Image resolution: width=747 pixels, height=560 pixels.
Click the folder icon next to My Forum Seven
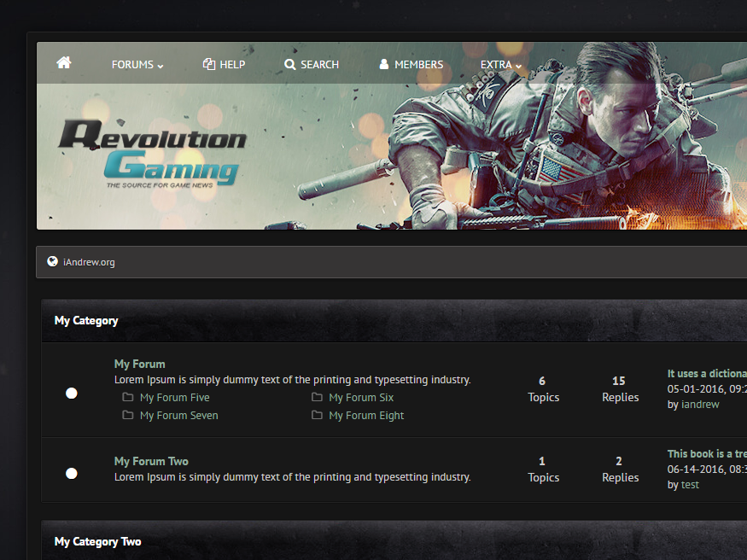pos(126,415)
